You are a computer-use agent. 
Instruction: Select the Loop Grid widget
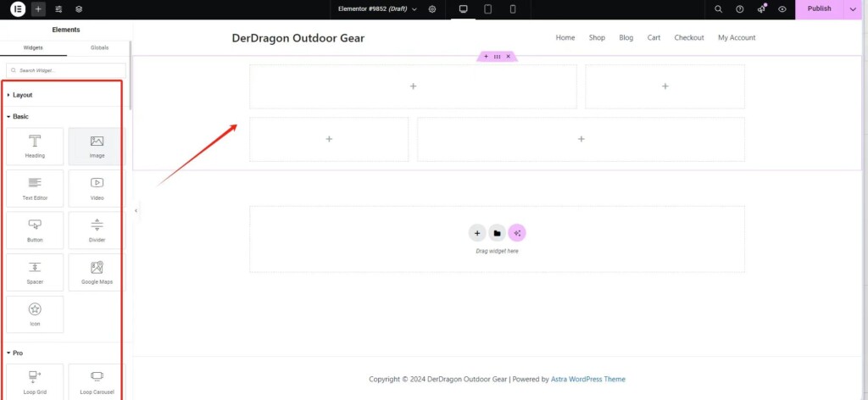pos(35,381)
